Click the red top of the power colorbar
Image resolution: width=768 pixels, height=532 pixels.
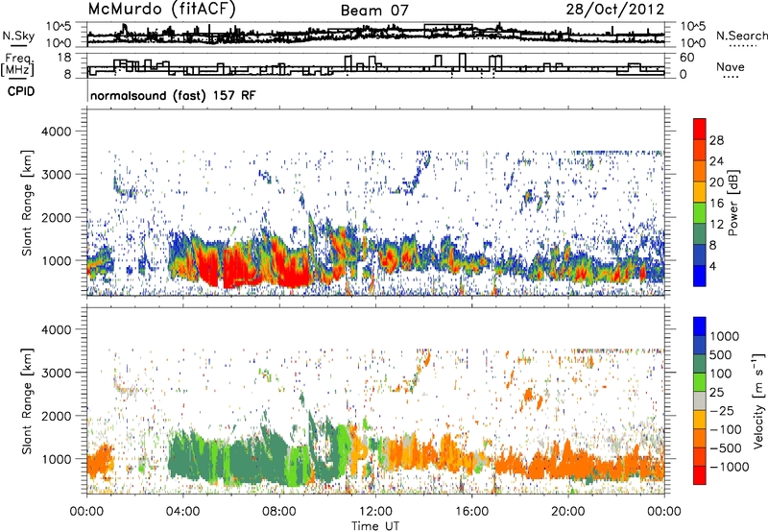click(x=700, y=130)
